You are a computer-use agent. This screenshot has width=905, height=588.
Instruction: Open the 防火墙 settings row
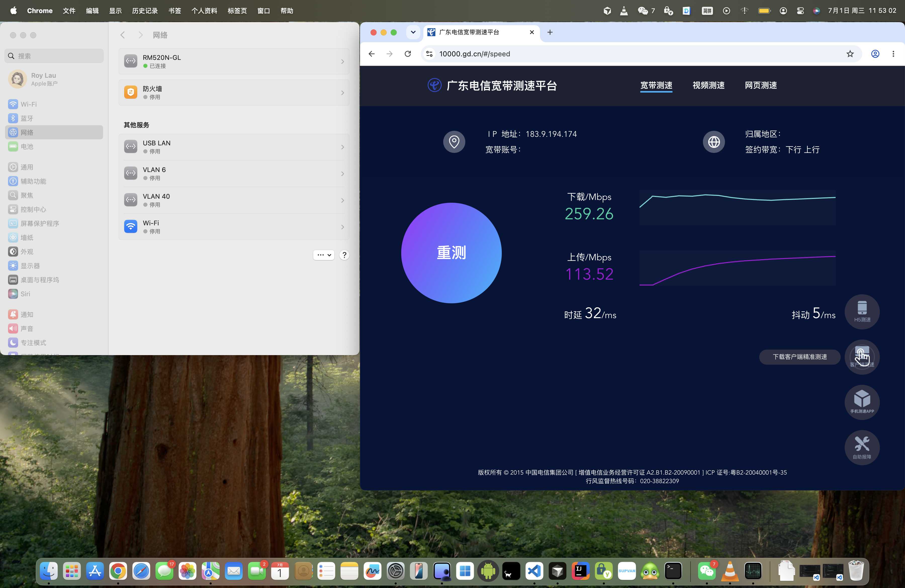pos(234,92)
